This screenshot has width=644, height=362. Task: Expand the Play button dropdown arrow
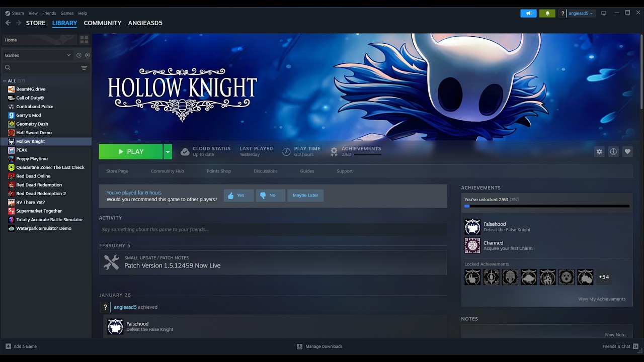168,151
